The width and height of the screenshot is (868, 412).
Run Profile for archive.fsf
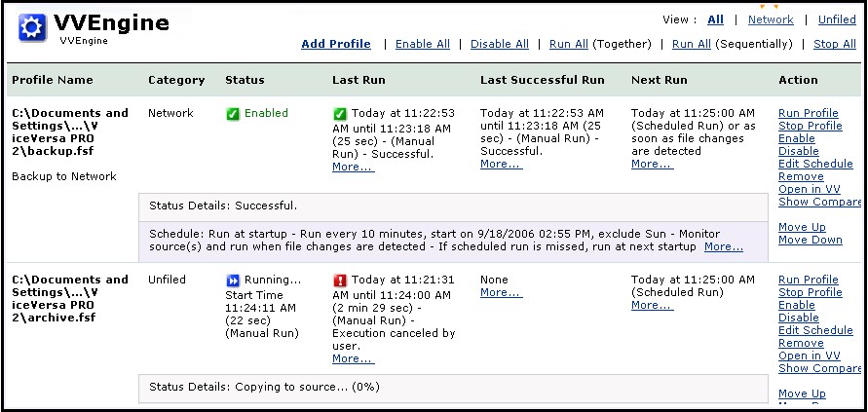tap(809, 280)
